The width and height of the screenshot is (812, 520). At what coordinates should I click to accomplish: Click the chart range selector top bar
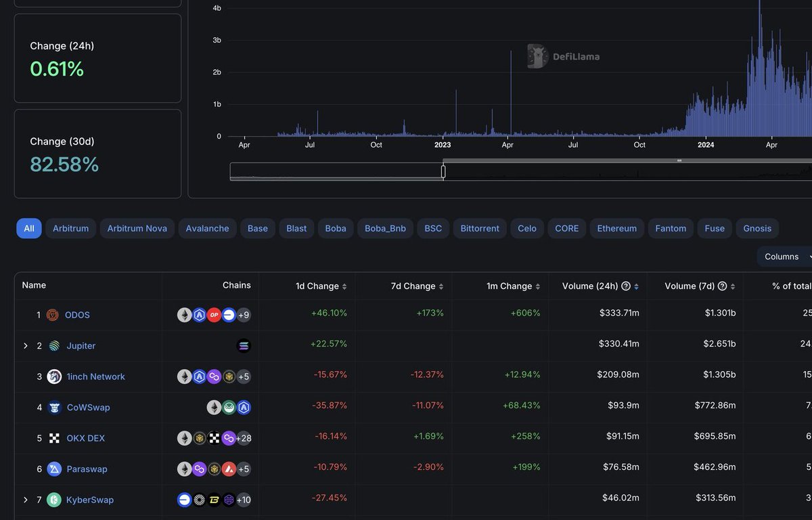pos(627,160)
